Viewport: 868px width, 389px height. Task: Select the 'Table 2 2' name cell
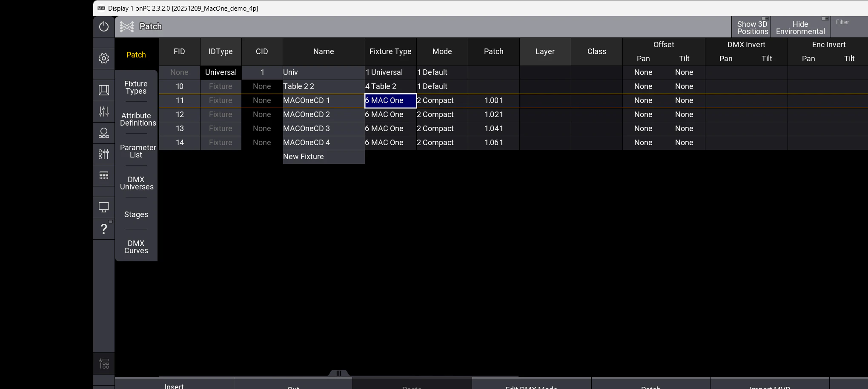pyautogui.click(x=324, y=86)
